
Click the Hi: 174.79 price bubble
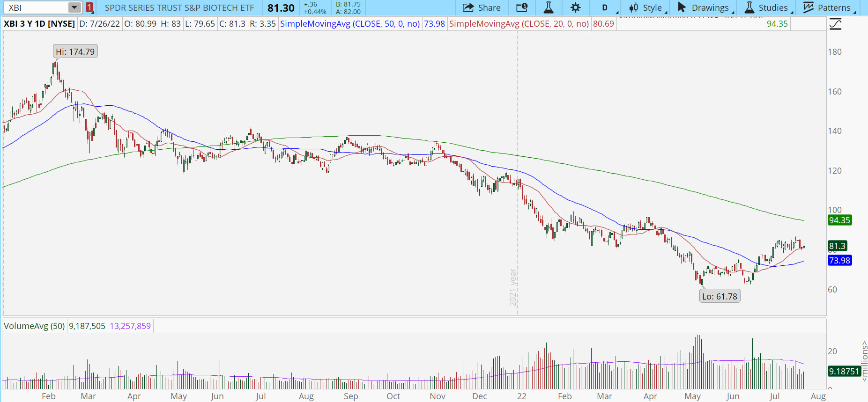tap(75, 51)
